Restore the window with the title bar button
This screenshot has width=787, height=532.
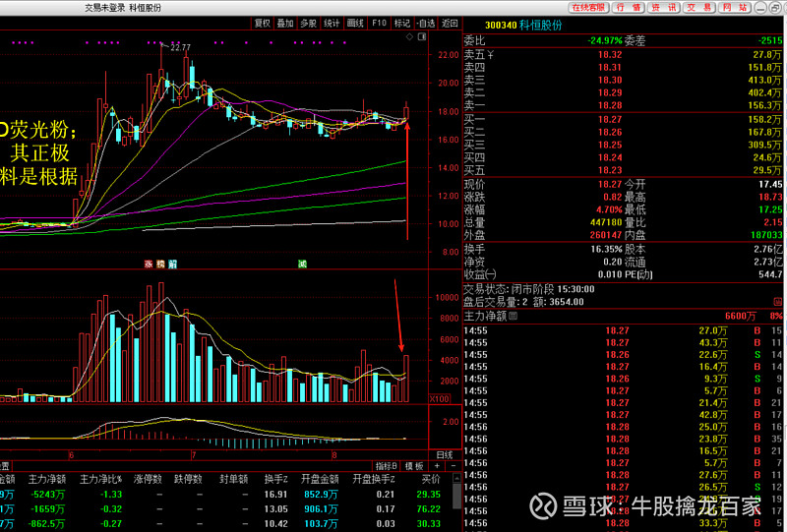tap(774, 8)
